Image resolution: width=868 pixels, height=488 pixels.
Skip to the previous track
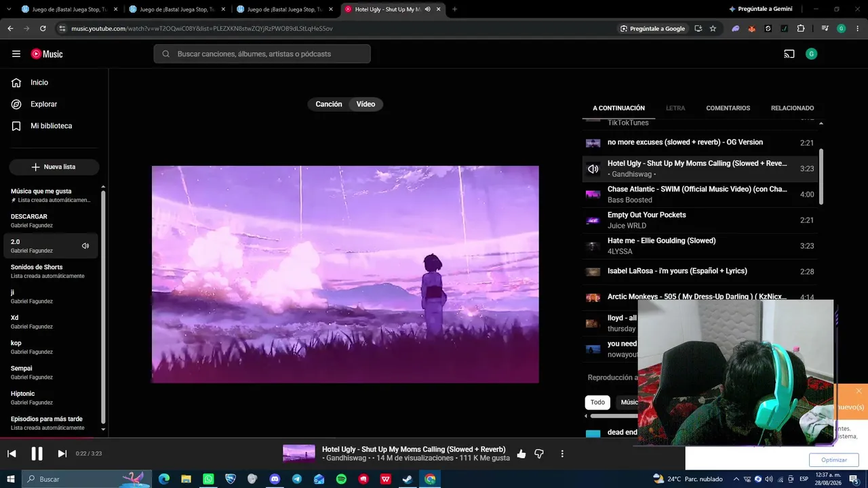click(x=12, y=453)
